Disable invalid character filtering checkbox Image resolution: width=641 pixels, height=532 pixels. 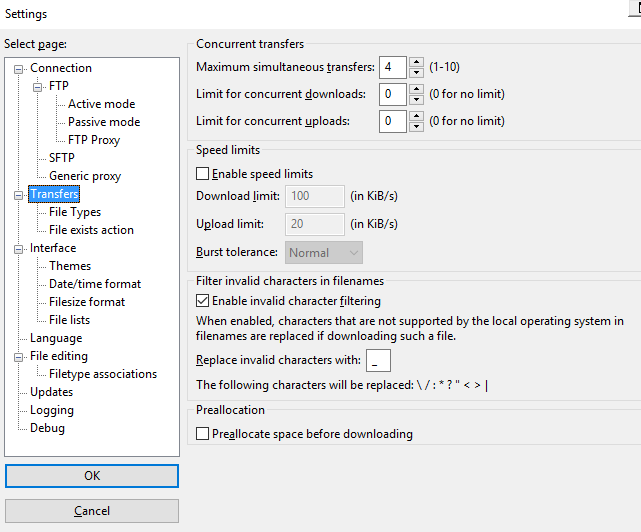(202, 301)
